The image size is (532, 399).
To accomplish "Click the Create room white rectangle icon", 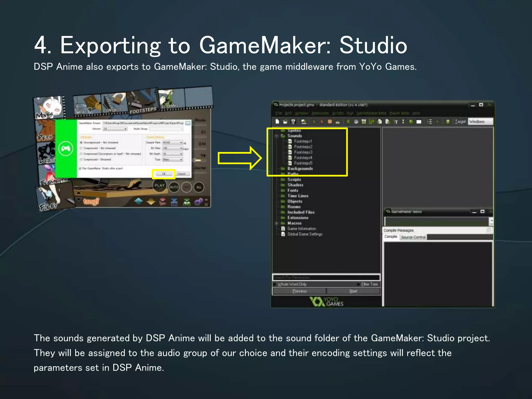I will pos(419,122).
